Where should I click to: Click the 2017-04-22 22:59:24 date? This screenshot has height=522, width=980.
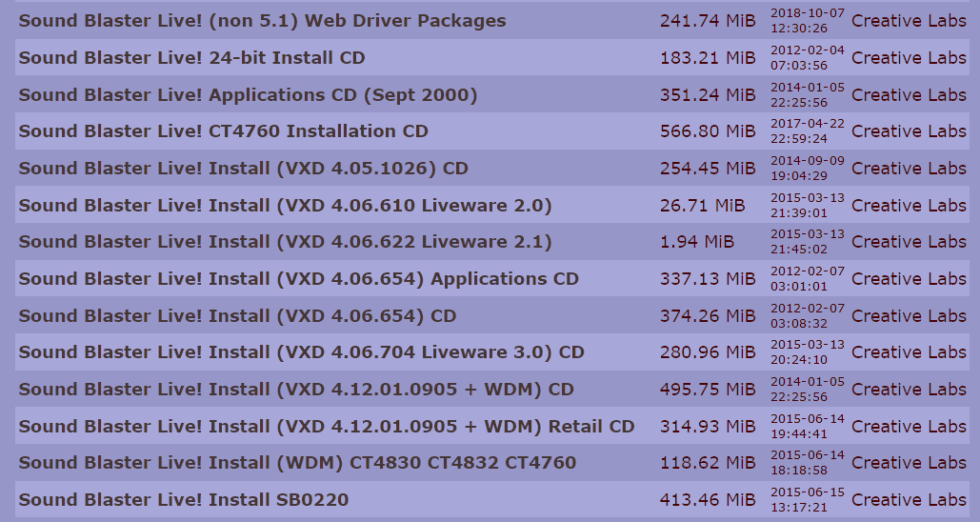pyautogui.click(x=808, y=131)
